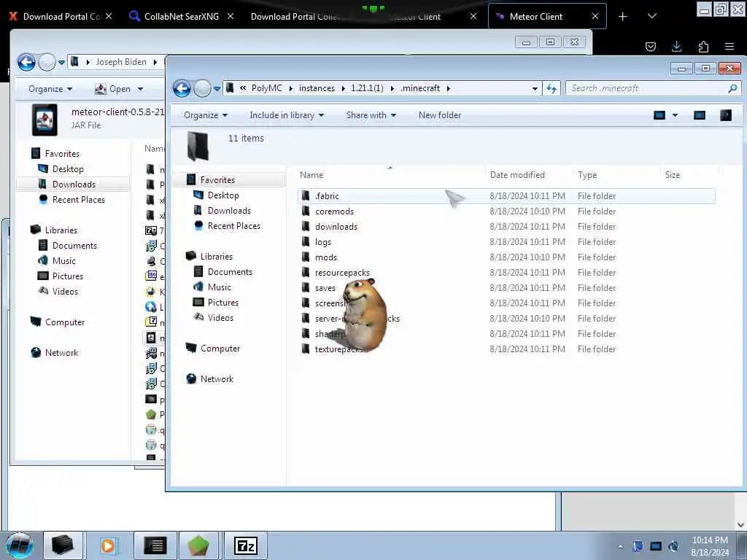Open the coremods folder
This screenshot has width=747, height=560.
click(x=334, y=211)
